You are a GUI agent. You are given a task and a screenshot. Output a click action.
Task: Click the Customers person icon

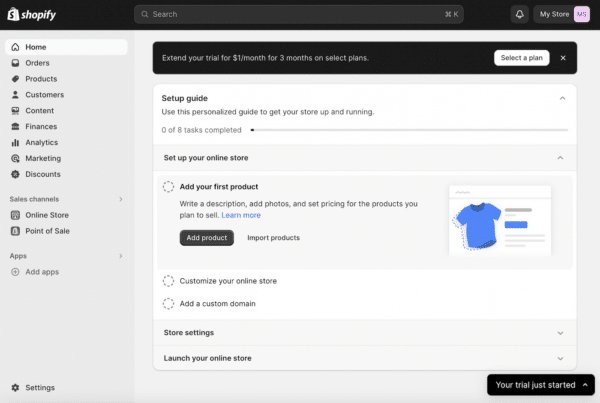pyautogui.click(x=15, y=95)
